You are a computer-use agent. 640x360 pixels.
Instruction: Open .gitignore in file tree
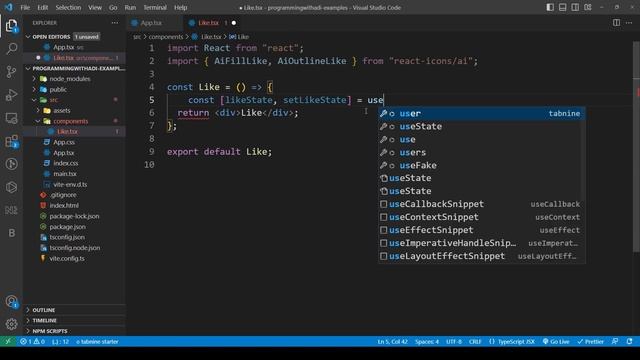[63, 195]
